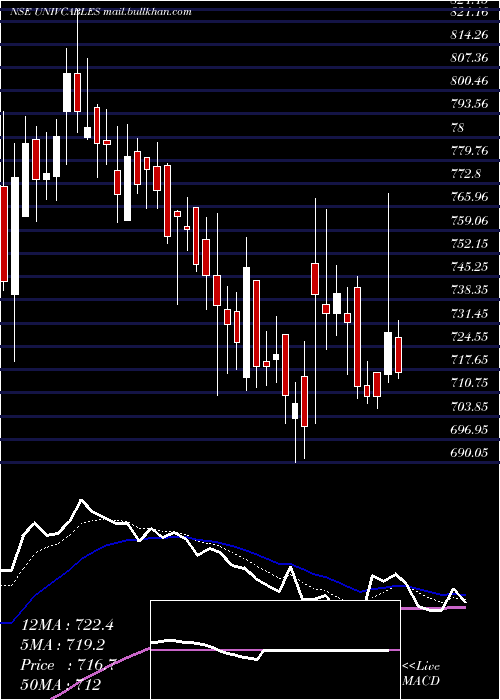The width and height of the screenshot is (500, 700).
Task: Select the 724.55 price axis label
Action: coord(469,337)
